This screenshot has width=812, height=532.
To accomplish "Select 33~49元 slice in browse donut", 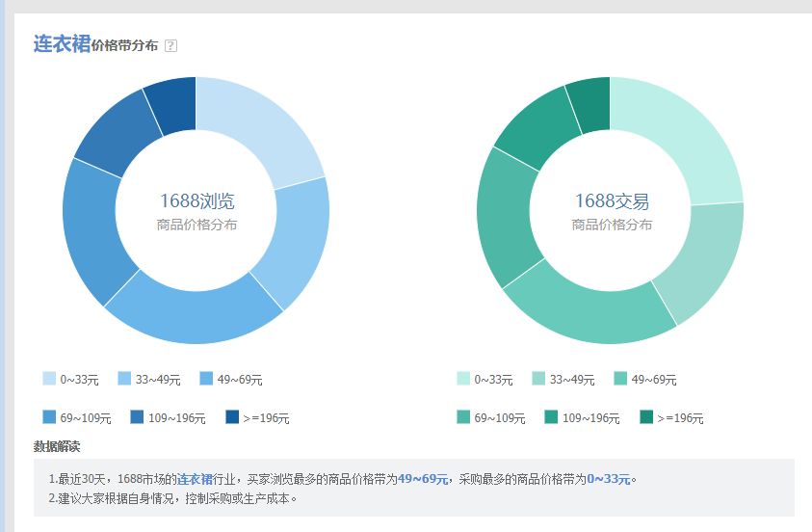I will (297, 241).
